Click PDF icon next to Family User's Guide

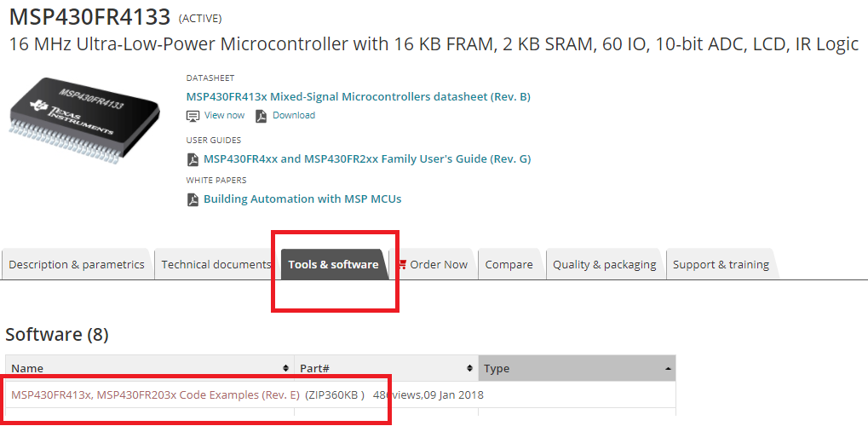193,159
